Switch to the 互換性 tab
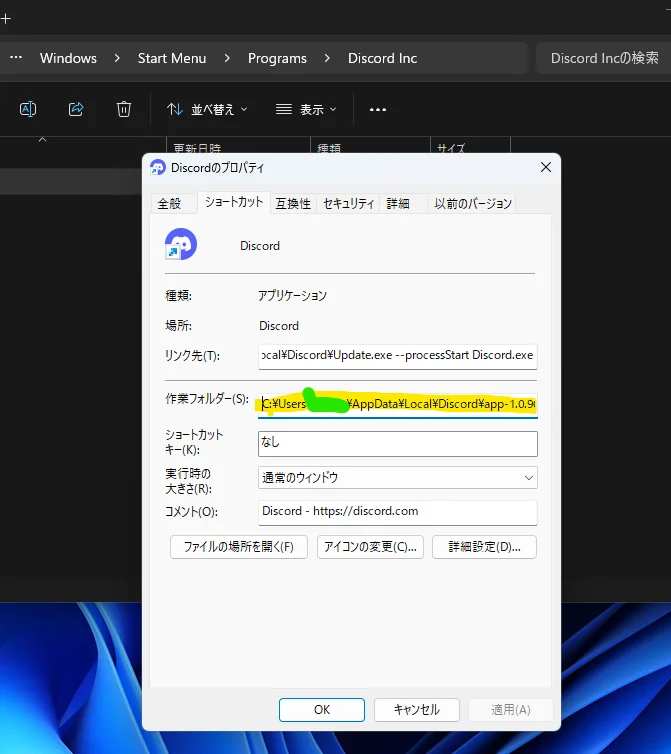671x754 pixels. (x=293, y=203)
